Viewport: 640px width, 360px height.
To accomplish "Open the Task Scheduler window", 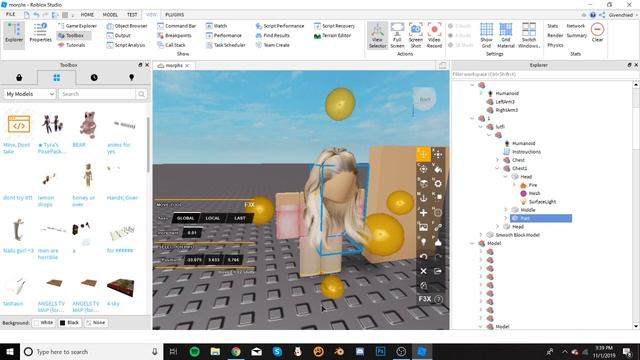I will coord(226,45).
